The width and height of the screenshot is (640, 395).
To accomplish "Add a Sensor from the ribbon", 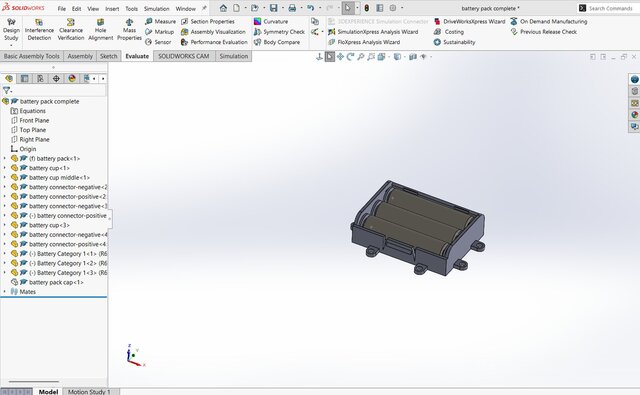I will pyautogui.click(x=158, y=42).
